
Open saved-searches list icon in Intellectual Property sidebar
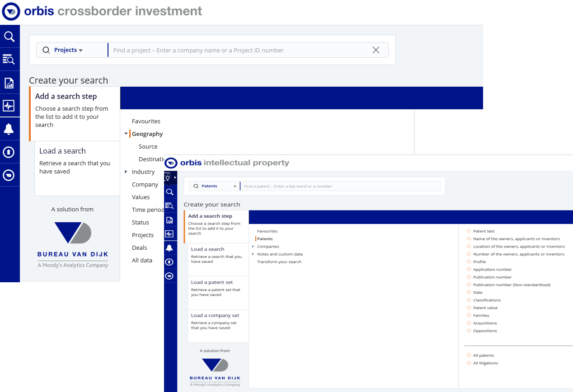[x=169, y=206]
